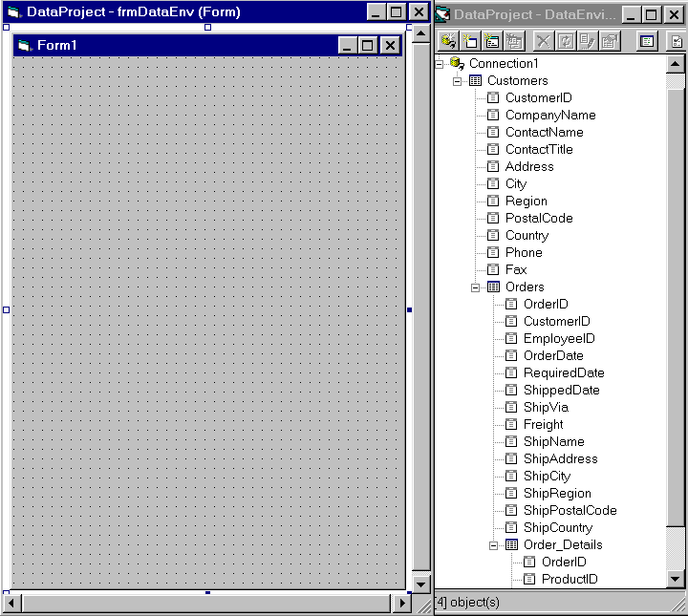Select the Address field
Image resolution: width=688 pixels, height=616 pixels.
tap(529, 166)
